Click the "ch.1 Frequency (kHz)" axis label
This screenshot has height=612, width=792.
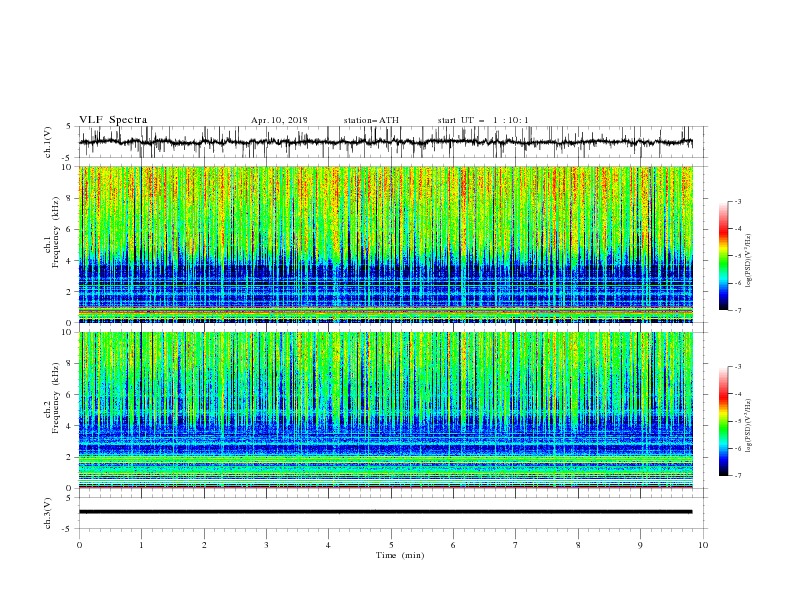[52, 233]
